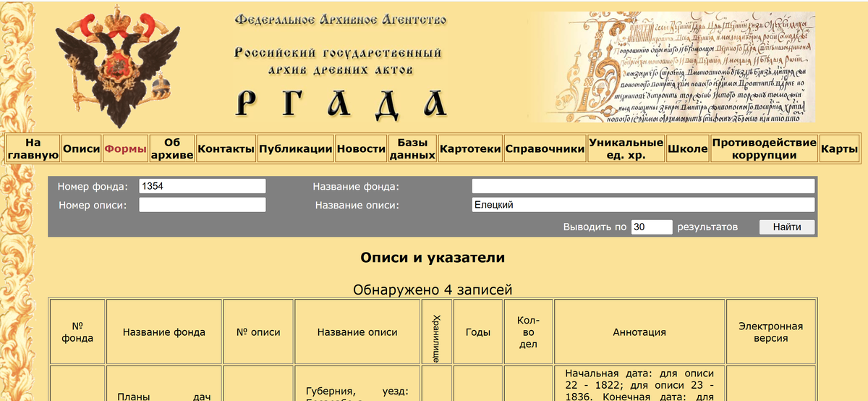
Task: Open the Карты menu item
Action: tap(839, 148)
